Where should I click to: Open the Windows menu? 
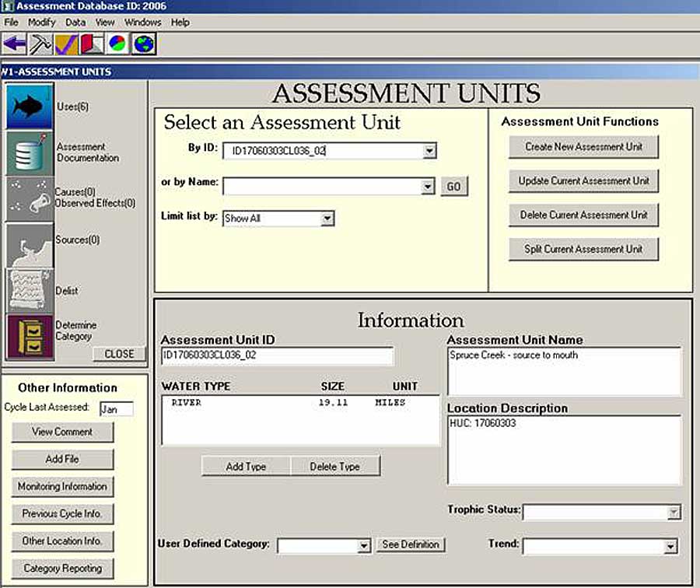[x=143, y=23]
